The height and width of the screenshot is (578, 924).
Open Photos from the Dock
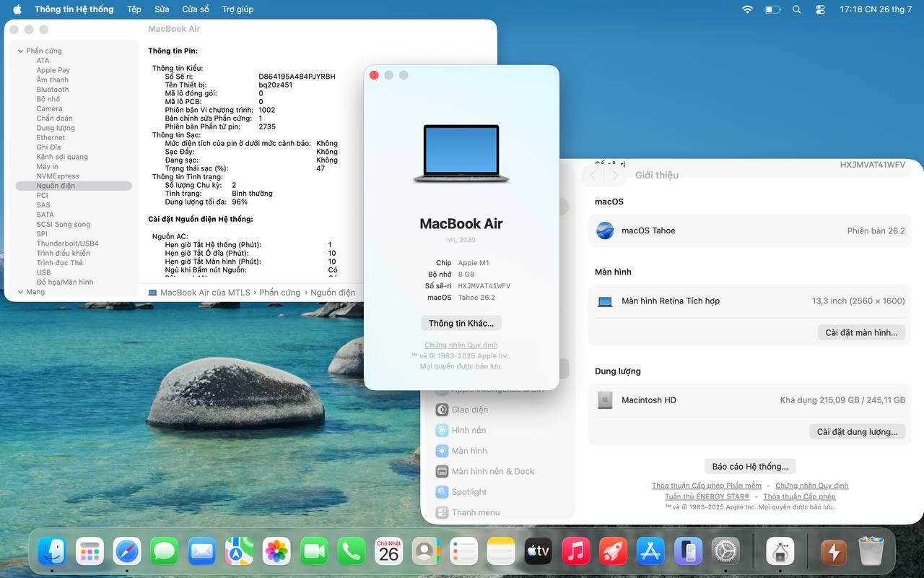tap(276, 552)
